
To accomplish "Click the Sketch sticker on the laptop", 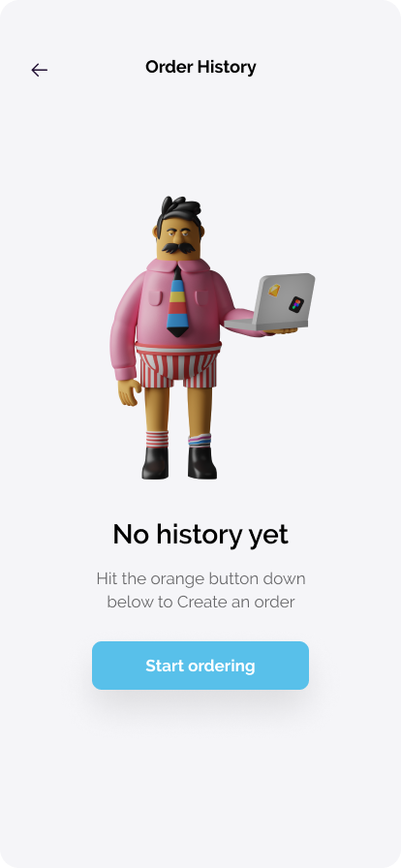I will (275, 290).
